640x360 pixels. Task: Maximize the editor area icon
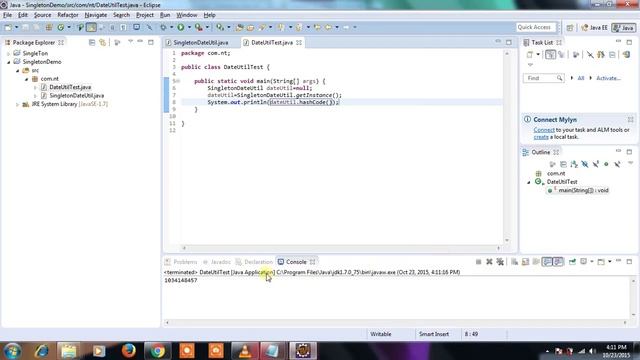tap(509, 42)
